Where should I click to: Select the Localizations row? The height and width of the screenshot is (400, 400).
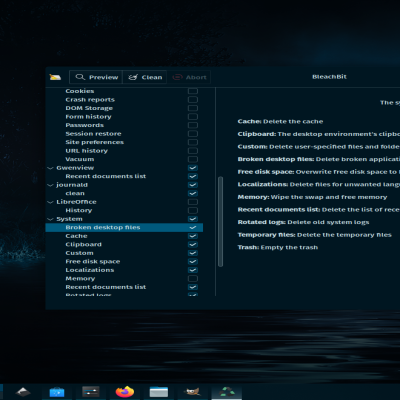(x=124, y=270)
